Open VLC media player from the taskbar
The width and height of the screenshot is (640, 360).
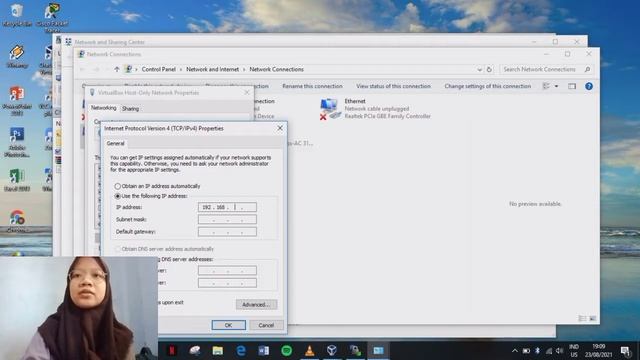coord(309,350)
